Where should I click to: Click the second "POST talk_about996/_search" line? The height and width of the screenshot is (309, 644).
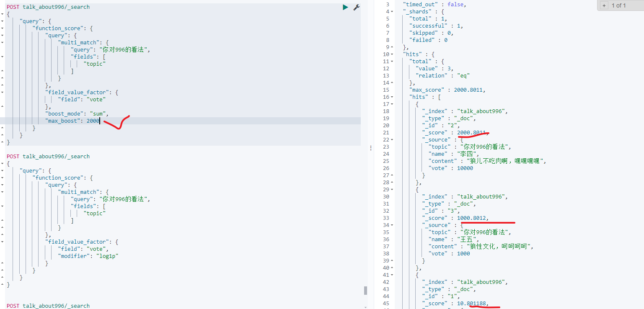(48, 157)
